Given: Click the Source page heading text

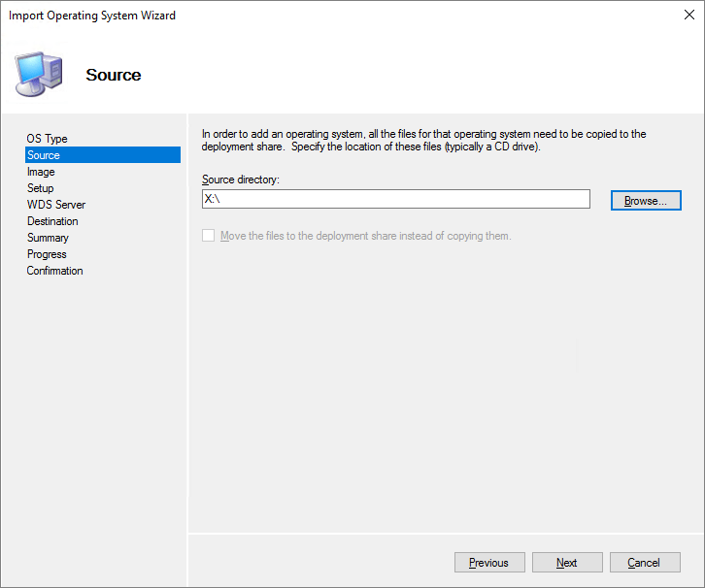Looking at the screenshot, I should (x=114, y=75).
